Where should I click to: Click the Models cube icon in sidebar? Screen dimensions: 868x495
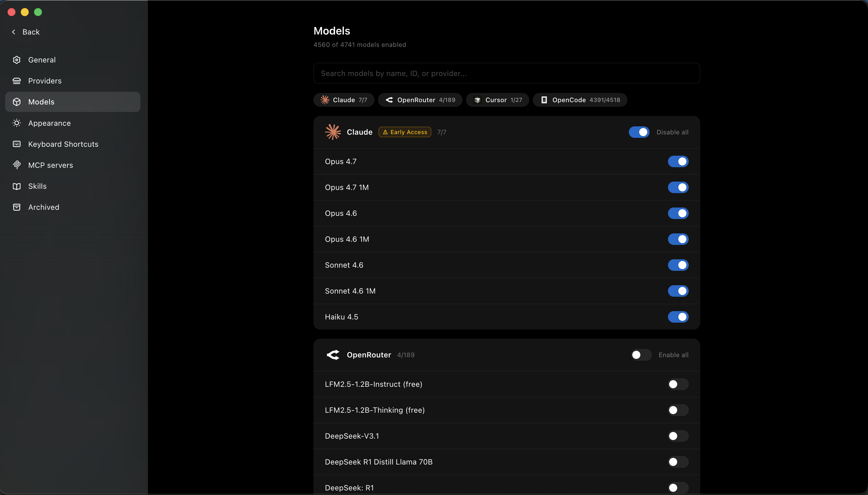(x=17, y=102)
